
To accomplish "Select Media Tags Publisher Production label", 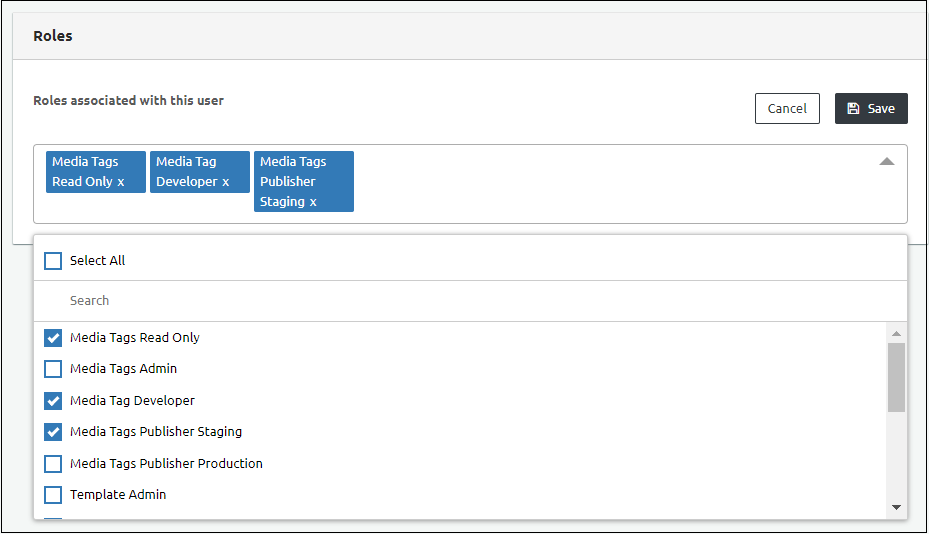I will pyautogui.click(x=166, y=464).
